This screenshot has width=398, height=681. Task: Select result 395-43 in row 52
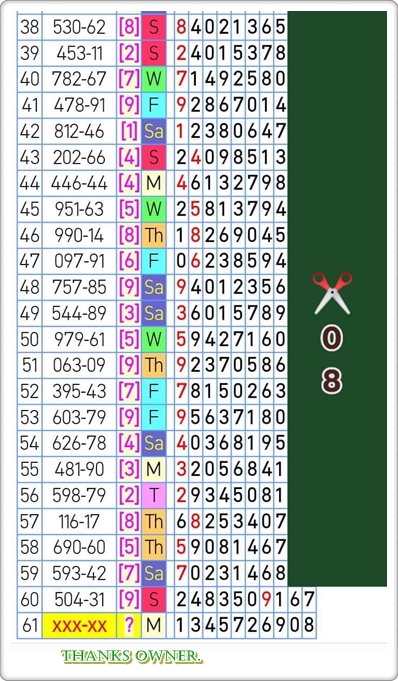80,391
